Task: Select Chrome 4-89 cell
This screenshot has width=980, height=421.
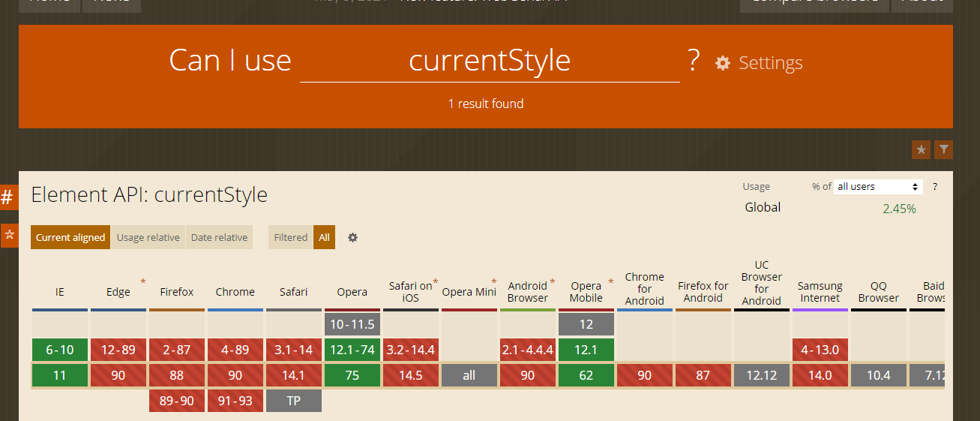Action: (235, 350)
